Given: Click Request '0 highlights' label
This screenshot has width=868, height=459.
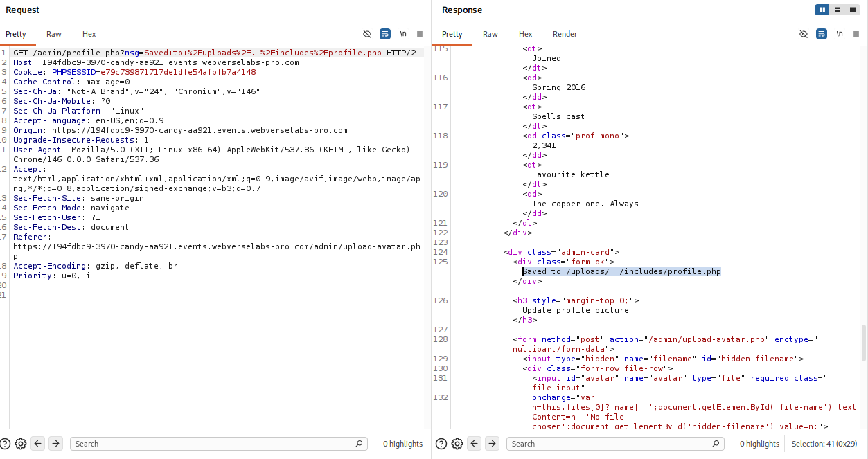Looking at the screenshot, I should coord(402,444).
